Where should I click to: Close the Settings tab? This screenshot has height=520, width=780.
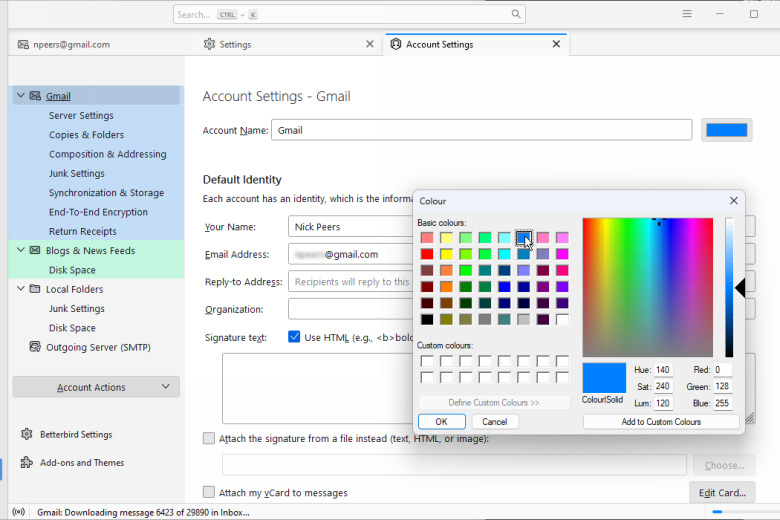[x=370, y=44]
